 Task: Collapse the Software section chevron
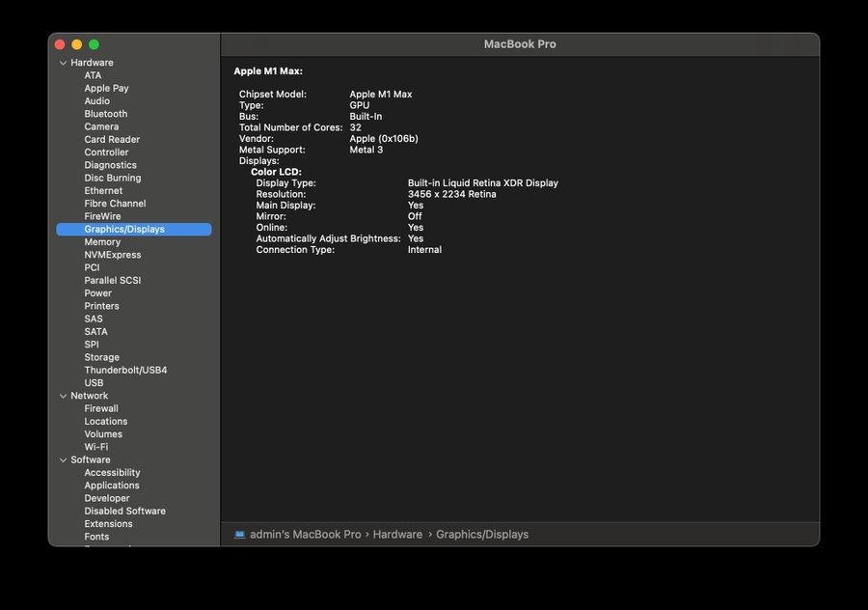[x=63, y=459]
